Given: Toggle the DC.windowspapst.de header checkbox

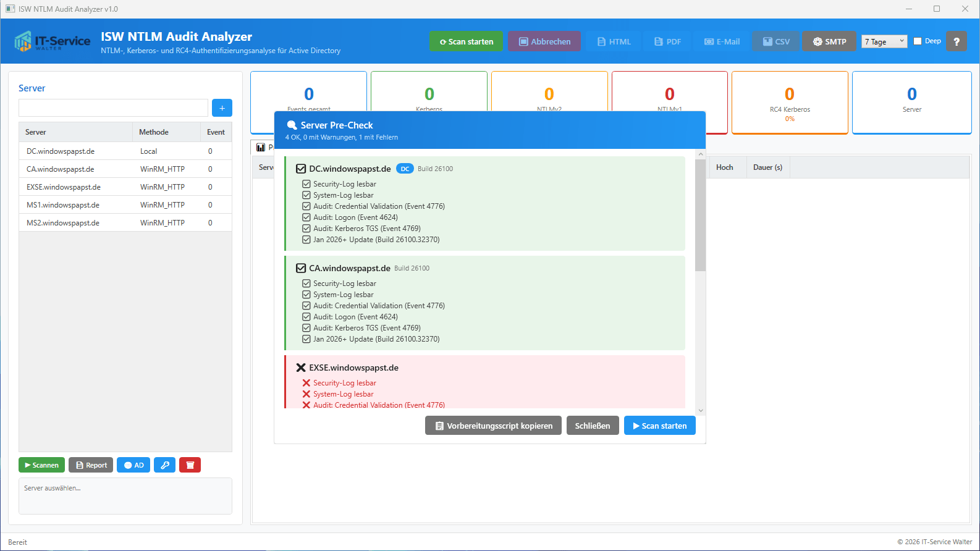Looking at the screenshot, I should [x=301, y=169].
